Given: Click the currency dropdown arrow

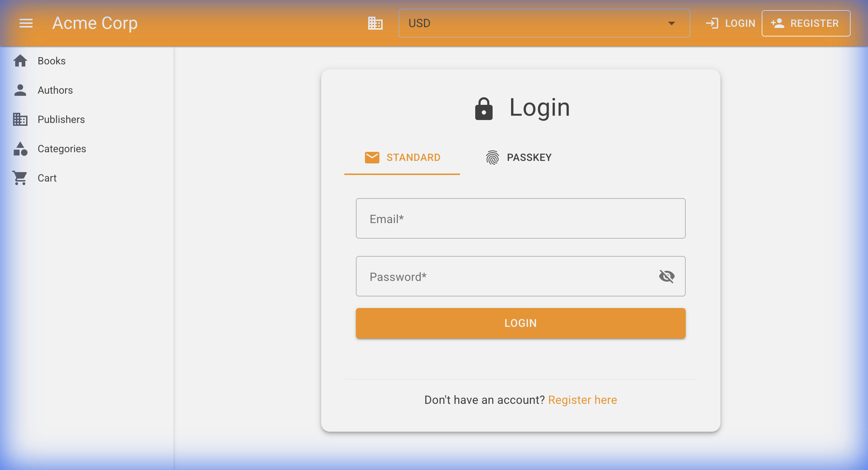Looking at the screenshot, I should [671, 23].
